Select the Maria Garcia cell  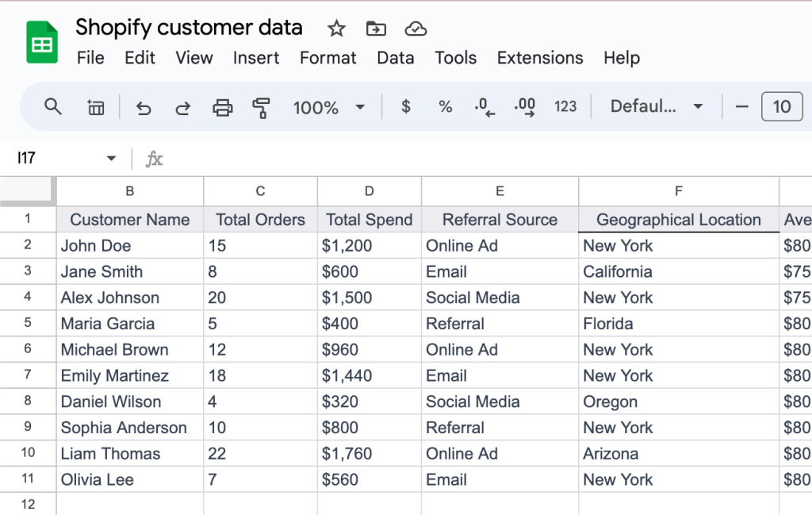pos(130,323)
